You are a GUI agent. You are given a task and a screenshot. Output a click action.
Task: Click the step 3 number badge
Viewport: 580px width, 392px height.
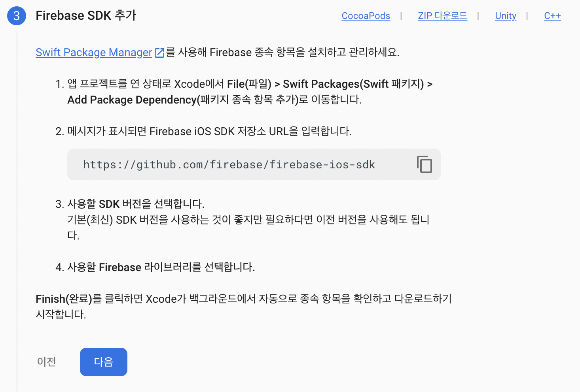tap(17, 16)
